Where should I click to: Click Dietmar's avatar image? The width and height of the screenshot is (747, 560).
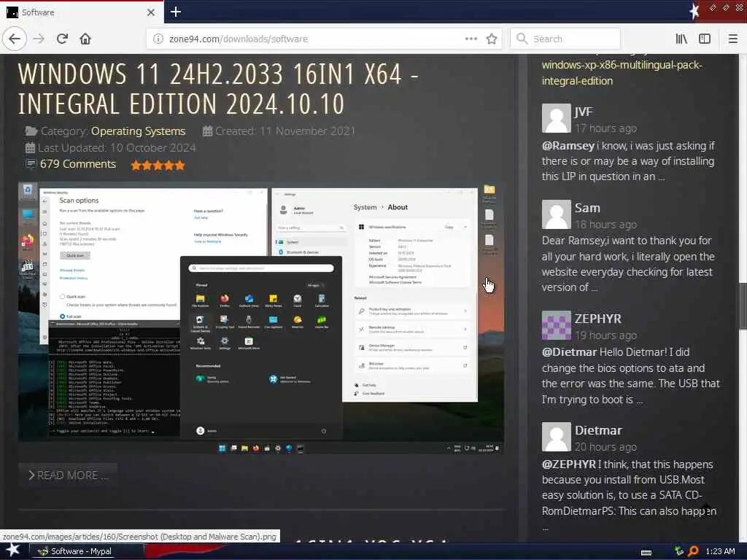pos(556,437)
